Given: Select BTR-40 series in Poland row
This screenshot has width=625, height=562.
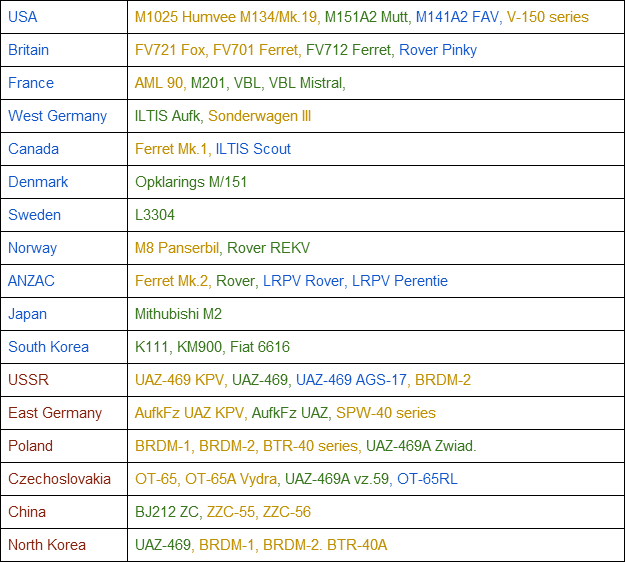Looking at the screenshot, I should [x=311, y=446].
